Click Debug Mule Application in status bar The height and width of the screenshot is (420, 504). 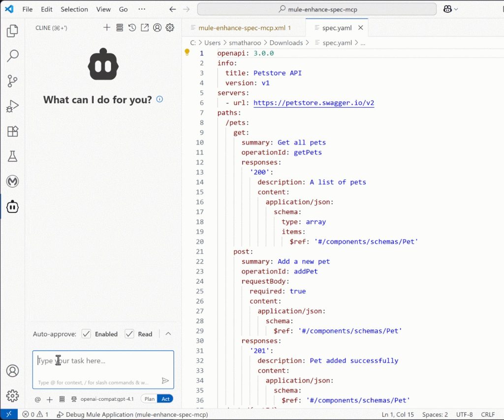[x=132, y=415]
